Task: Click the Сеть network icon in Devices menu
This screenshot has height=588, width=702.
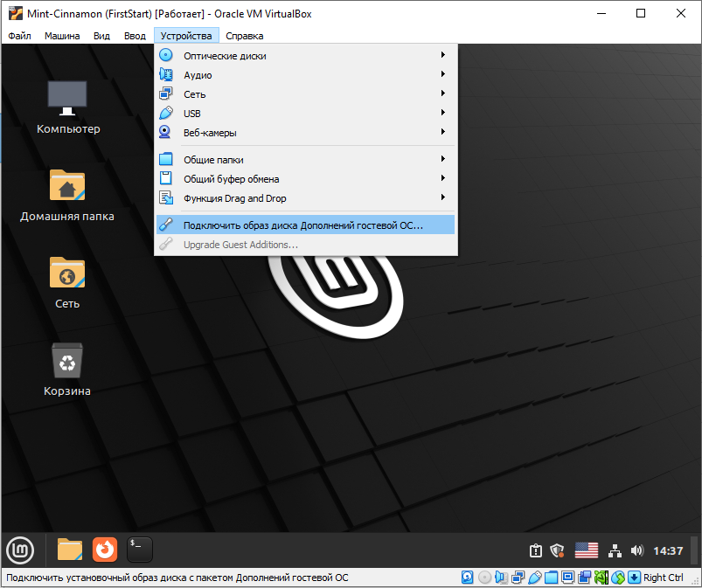Action: pos(165,93)
